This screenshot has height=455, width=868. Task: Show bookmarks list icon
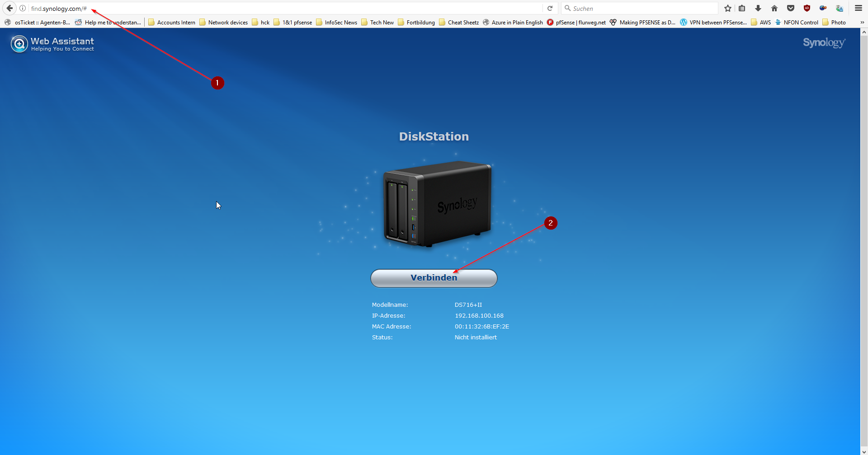[x=742, y=8]
